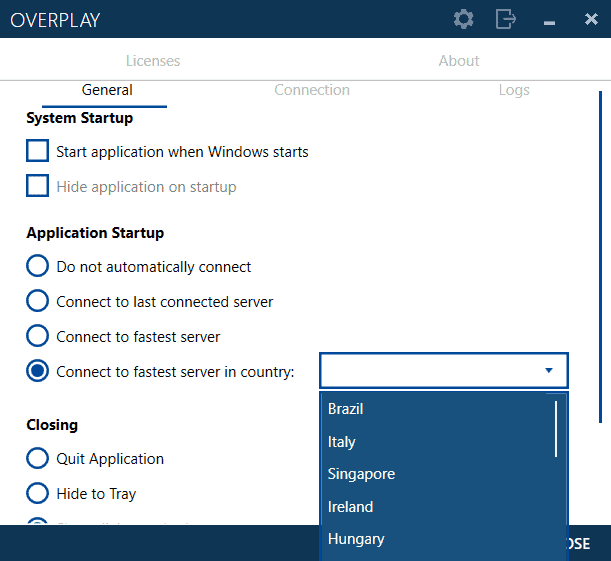
Task: Click the System Startup heading
Action: click(79, 118)
